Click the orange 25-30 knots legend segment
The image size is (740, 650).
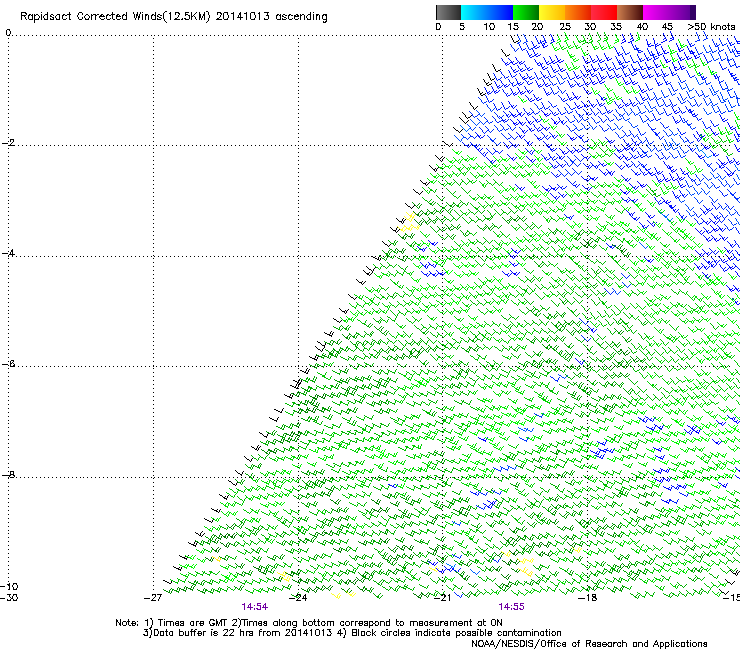pyautogui.click(x=578, y=12)
